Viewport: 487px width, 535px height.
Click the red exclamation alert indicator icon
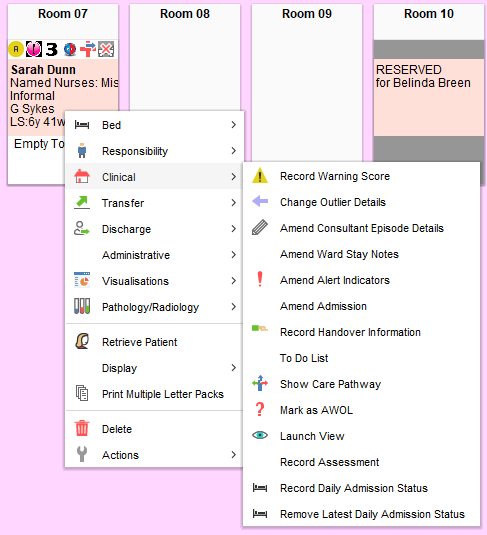(x=260, y=279)
